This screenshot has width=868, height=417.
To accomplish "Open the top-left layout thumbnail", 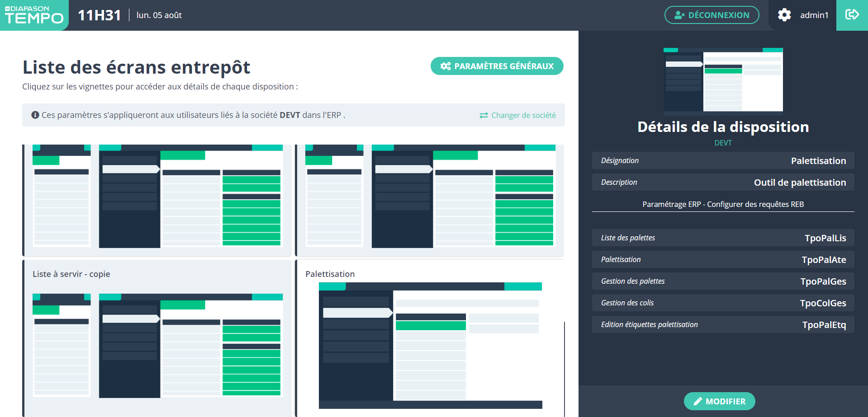I will pos(157,199).
